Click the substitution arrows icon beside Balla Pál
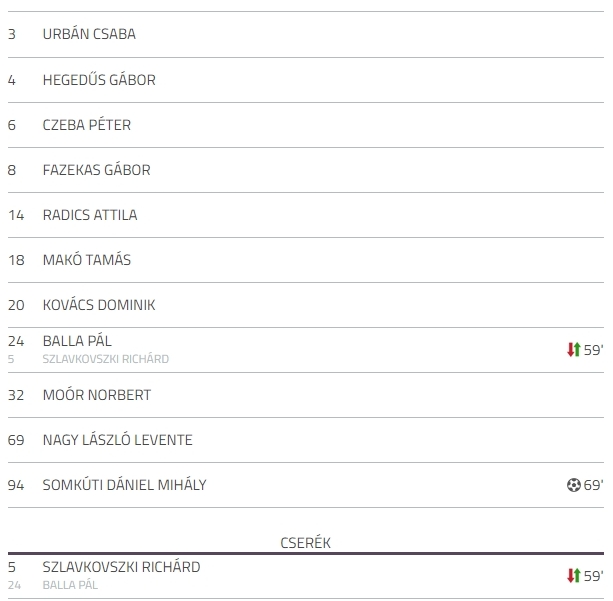This screenshot has width=613, height=601. [x=574, y=350]
